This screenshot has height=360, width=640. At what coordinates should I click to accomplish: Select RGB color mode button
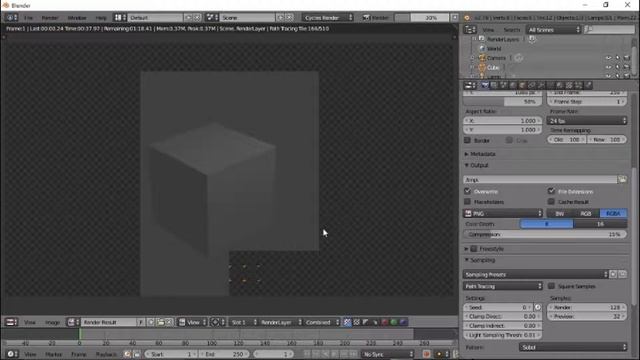click(x=586, y=213)
